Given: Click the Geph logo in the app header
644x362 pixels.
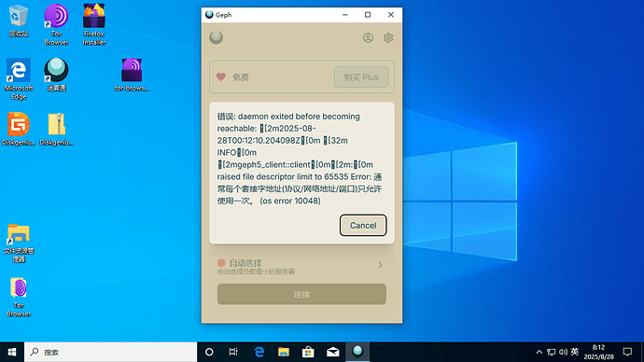Looking at the screenshot, I should pyautogui.click(x=216, y=37).
